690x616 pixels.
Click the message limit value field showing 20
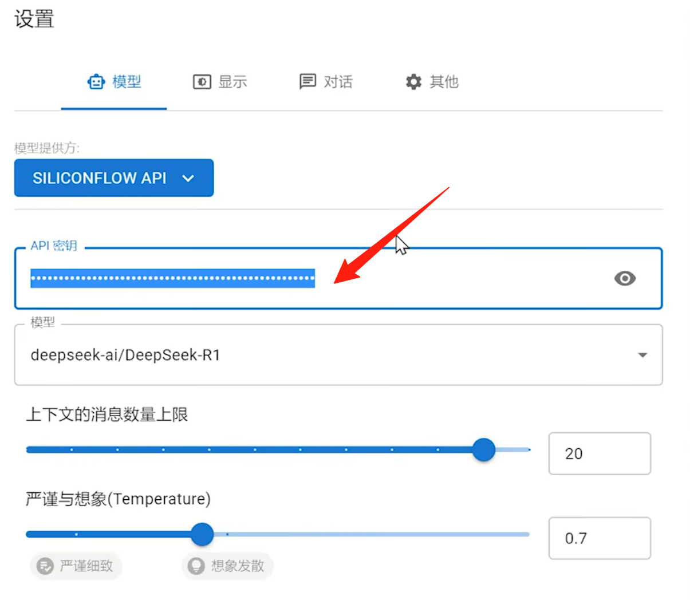[600, 453]
